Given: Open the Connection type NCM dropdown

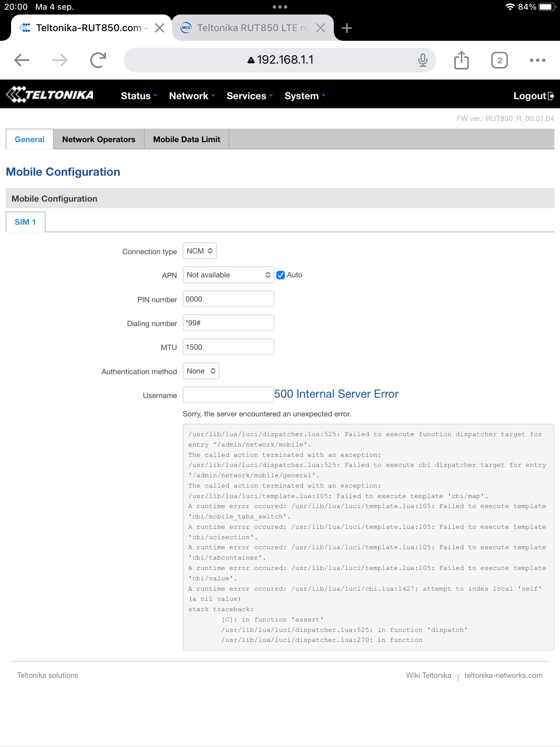Looking at the screenshot, I should 199,251.
